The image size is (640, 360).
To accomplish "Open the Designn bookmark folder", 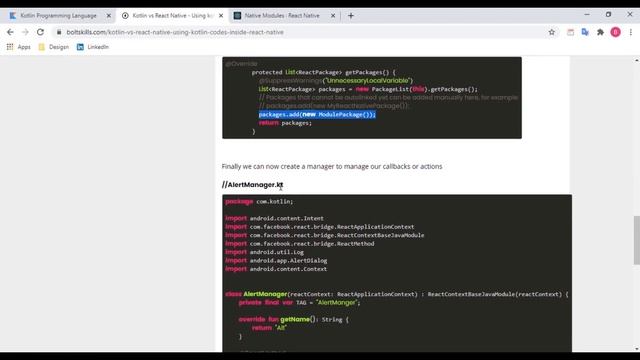I will point(53,47).
